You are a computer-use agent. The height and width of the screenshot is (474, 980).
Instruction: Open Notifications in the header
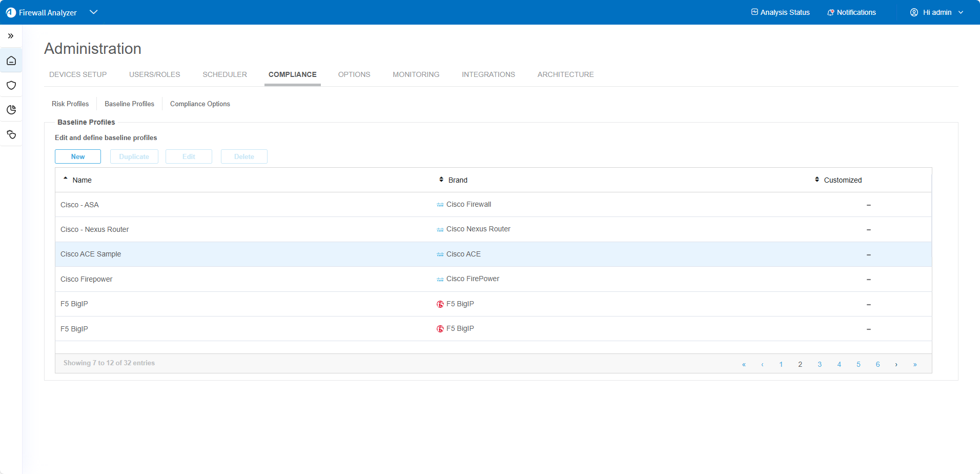tap(851, 12)
